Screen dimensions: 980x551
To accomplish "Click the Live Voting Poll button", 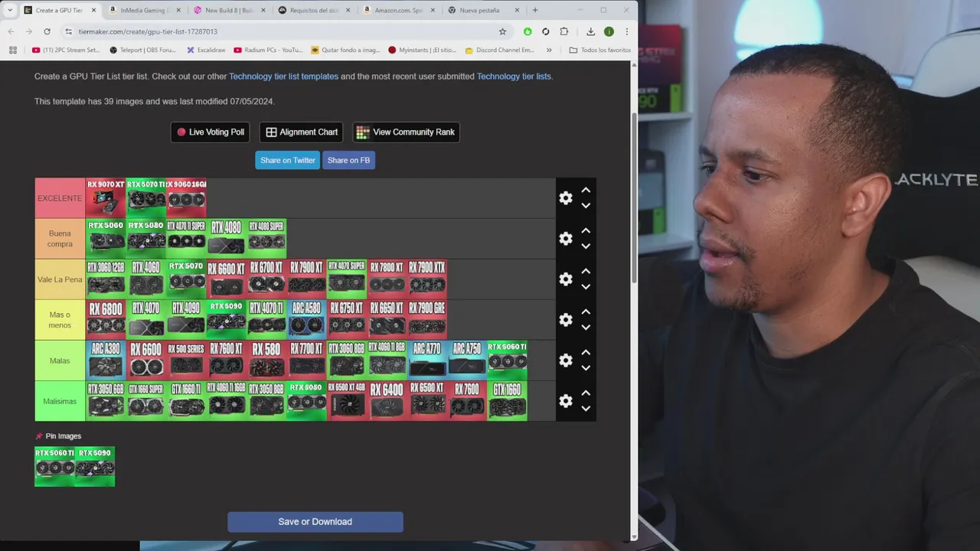I will (x=211, y=132).
